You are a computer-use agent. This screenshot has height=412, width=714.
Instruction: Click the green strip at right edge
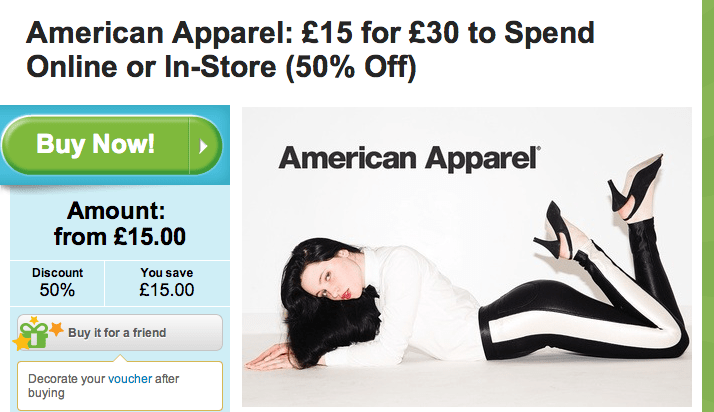[x=708, y=206]
